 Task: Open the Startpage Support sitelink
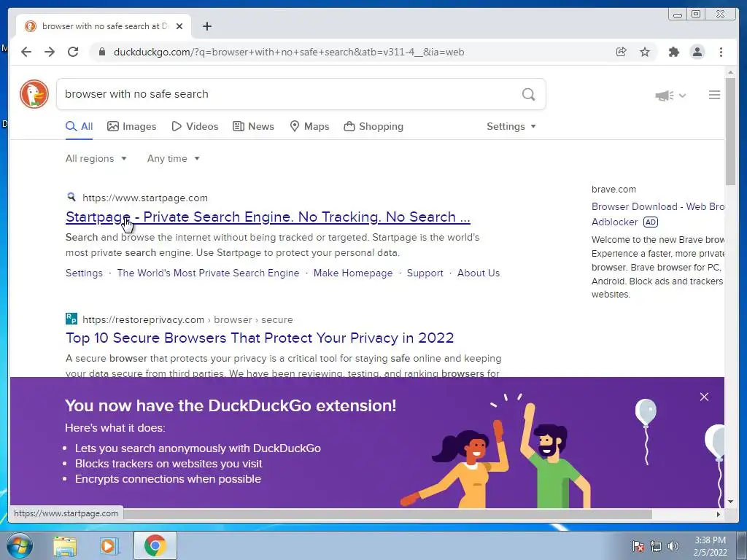[x=425, y=273]
